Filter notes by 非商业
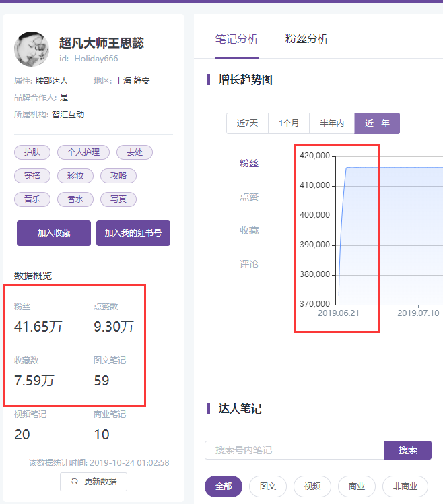The width and height of the screenshot is (443, 504). 405,486
